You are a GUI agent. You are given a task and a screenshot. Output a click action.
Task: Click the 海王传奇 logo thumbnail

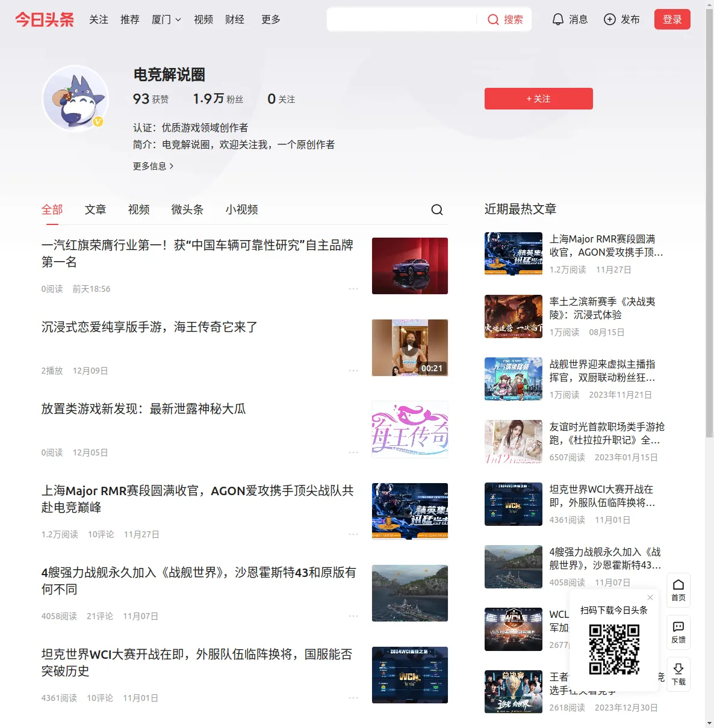[x=410, y=430]
